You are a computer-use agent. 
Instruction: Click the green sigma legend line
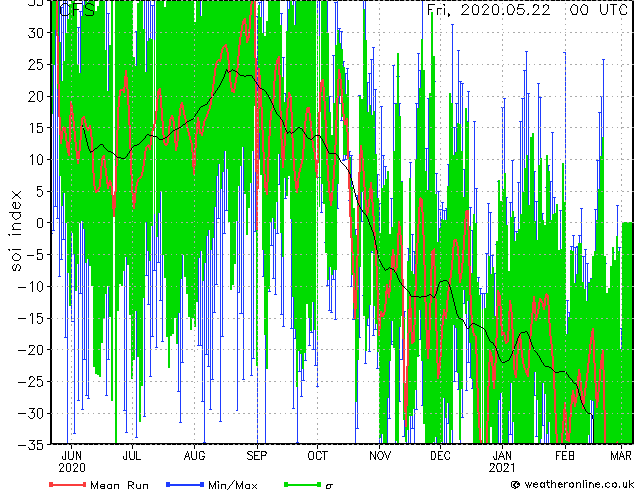point(303,484)
